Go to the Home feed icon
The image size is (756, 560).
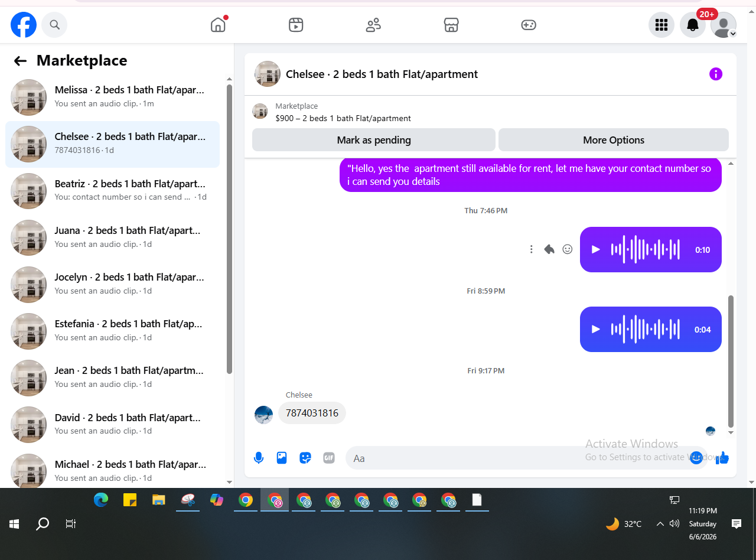point(219,25)
